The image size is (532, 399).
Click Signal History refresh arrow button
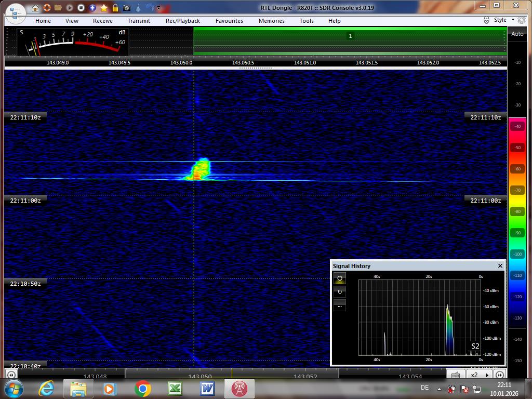[340, 292]
